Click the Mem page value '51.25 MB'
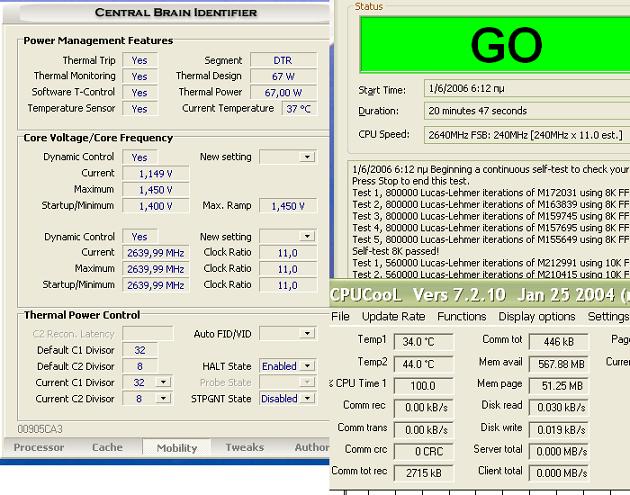The width and height of the screenshot is (630, 495). [558, 386]
